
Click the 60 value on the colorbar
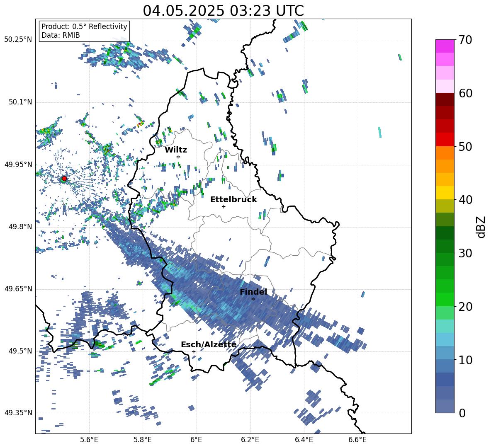(x=465, y=93)
